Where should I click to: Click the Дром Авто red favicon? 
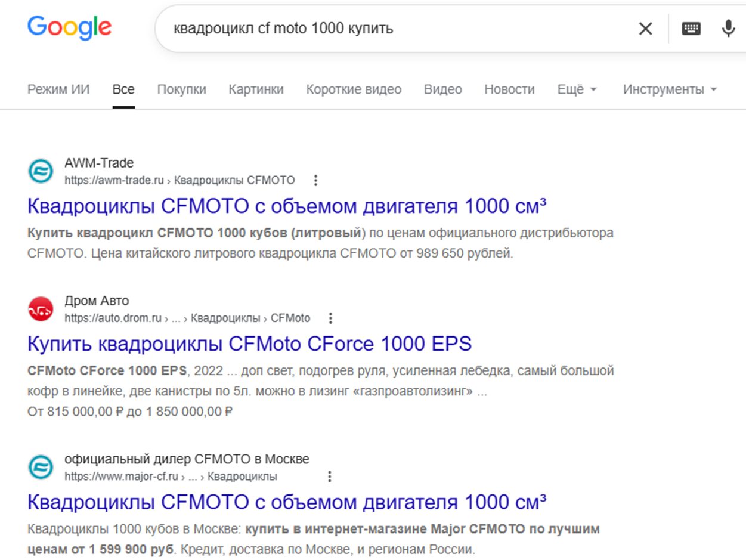pyautogui.click(x=41, y=309)
